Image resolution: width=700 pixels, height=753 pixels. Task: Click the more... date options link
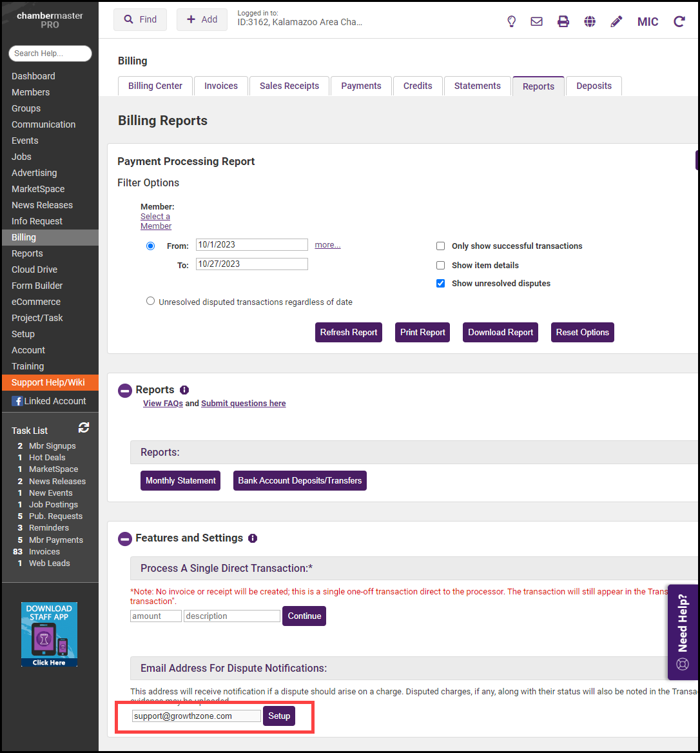pos(327,245)
